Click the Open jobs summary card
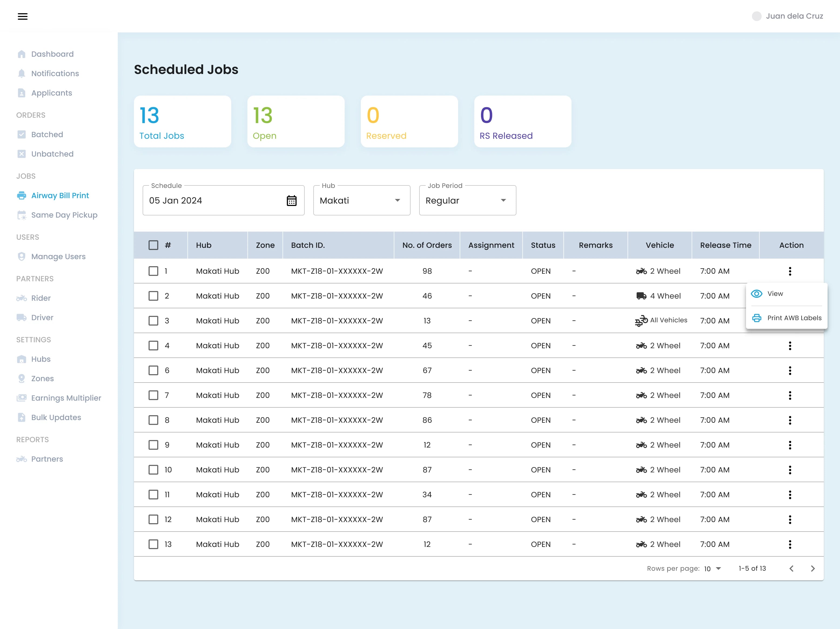The image size is (840, 629). point(296,121)
